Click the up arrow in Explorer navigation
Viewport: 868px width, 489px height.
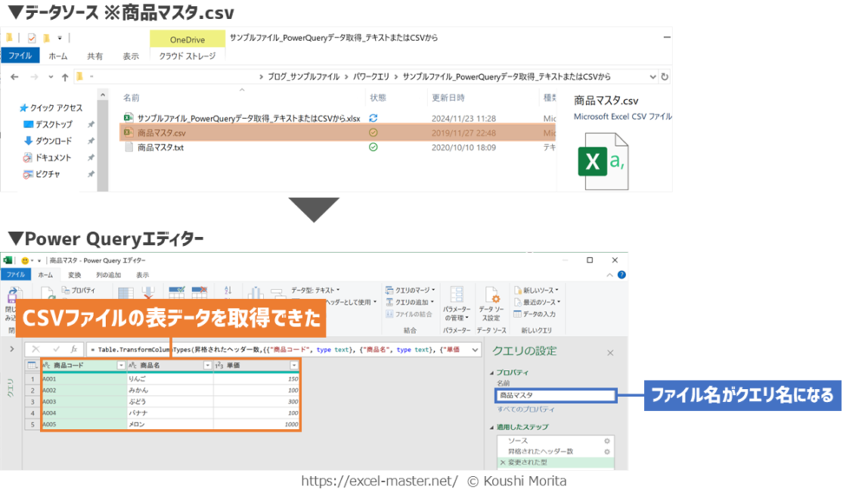tap(65, 76)
